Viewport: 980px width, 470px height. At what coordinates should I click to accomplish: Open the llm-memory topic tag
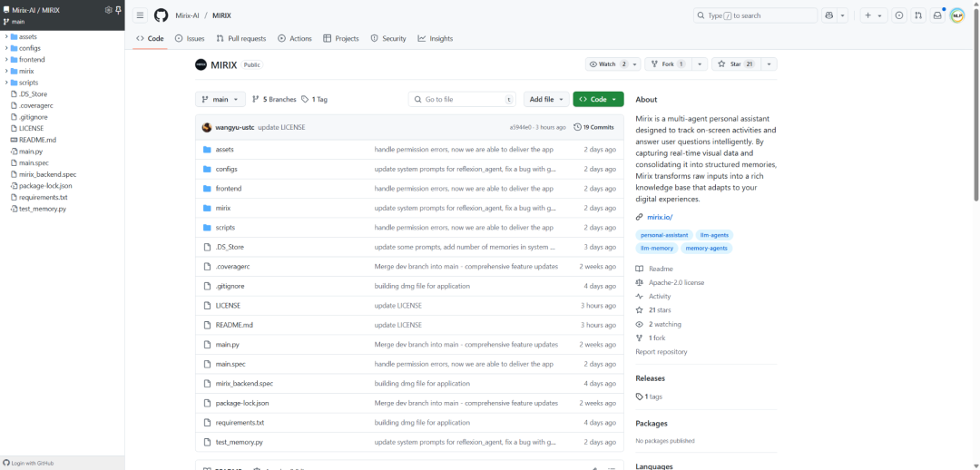point(657,248)
